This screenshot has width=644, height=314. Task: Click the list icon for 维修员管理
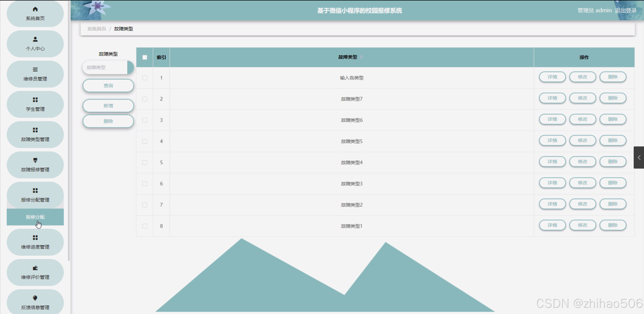35,70
